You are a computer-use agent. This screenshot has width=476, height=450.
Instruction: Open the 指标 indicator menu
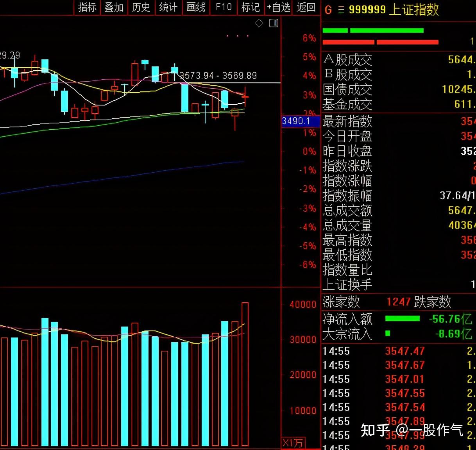point(87,7)
